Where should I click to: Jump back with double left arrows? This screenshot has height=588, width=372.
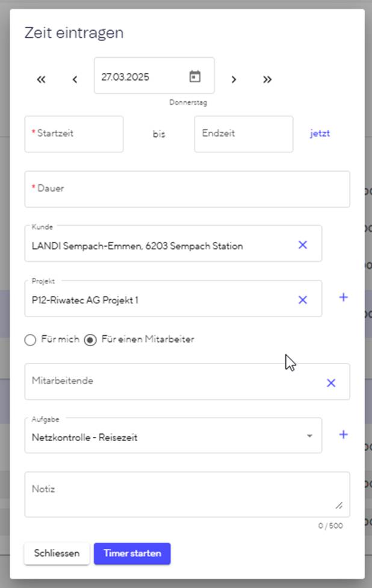pyautogui.click(x=41, y=79)
